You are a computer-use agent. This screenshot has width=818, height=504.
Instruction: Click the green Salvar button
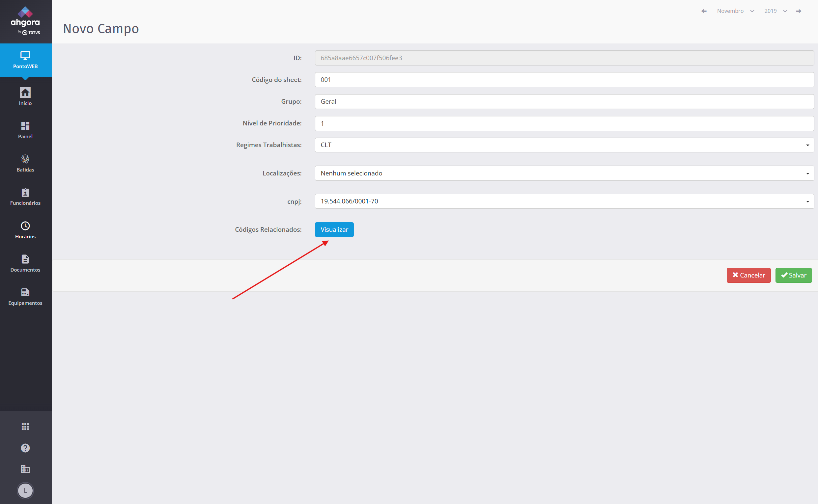pyautogui.click(x=793, y=275)
